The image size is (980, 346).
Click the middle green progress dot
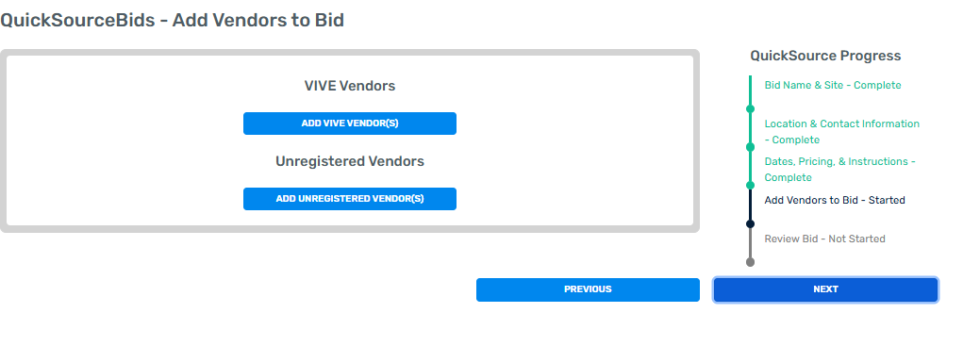point(750,147)
